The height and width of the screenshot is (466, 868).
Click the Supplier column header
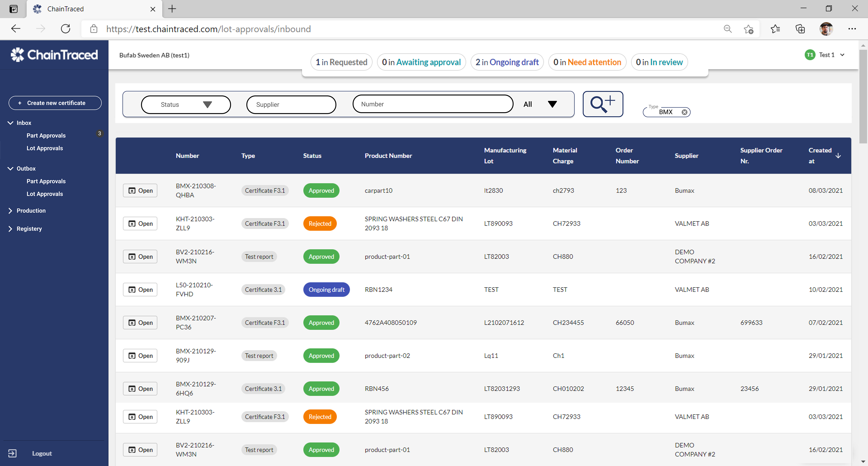pyautogui.click(x=686, y=155)
